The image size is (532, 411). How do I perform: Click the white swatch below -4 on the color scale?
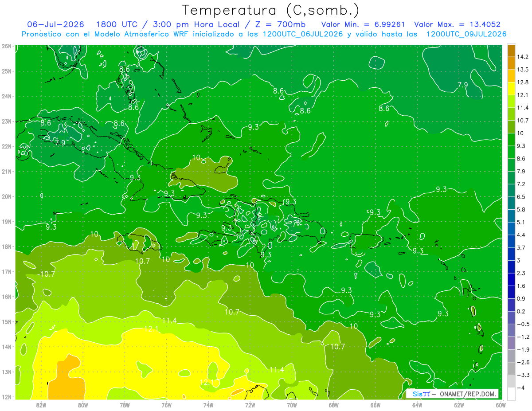512,394
